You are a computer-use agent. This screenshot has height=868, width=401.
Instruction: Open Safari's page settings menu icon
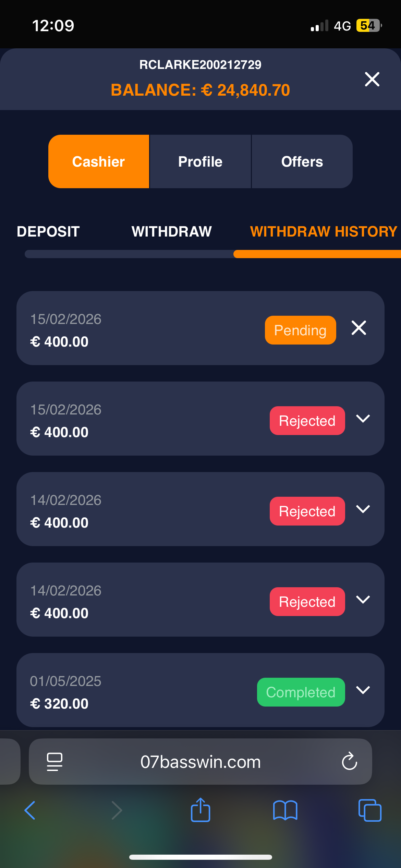click(x=54, y=761)
